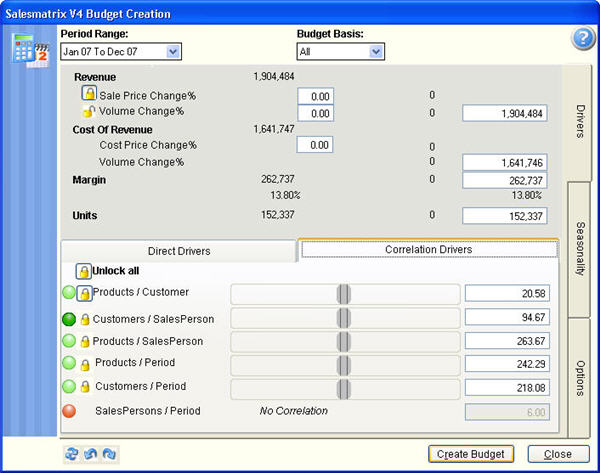The width and height of the screenshot is (600, 473).
Task: Click the dark green Customers / SalesPerson indicator
Action: [x=69, y=319]
